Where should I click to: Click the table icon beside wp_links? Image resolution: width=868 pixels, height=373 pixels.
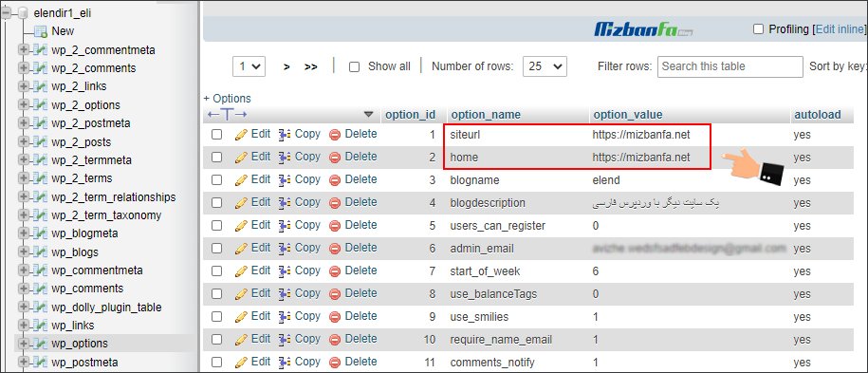[x=40, y=326]
